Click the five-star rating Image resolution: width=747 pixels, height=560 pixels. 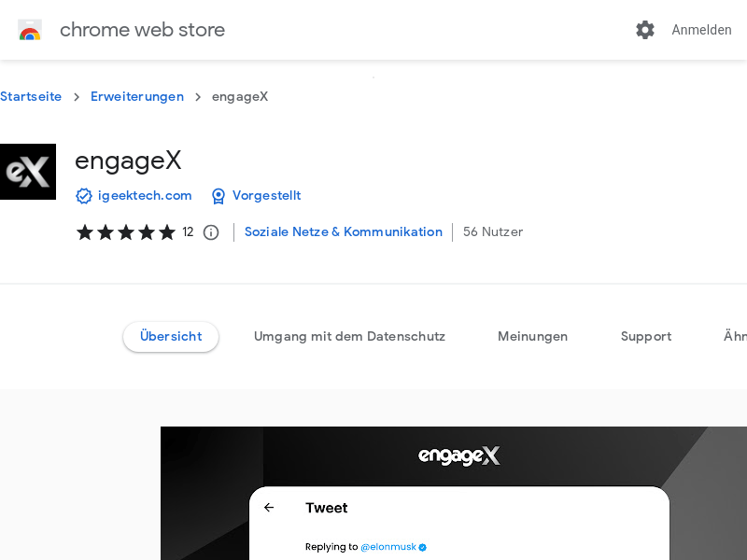coord(126,232)
